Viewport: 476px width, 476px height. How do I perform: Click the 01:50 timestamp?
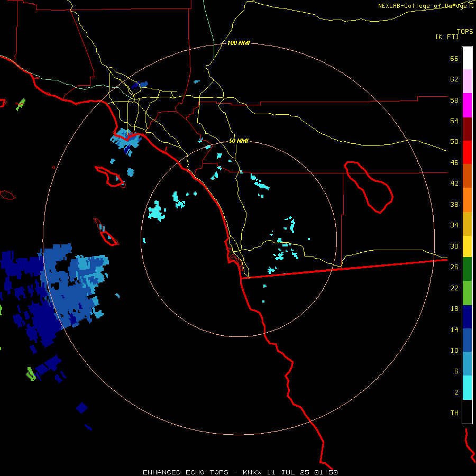326,472
